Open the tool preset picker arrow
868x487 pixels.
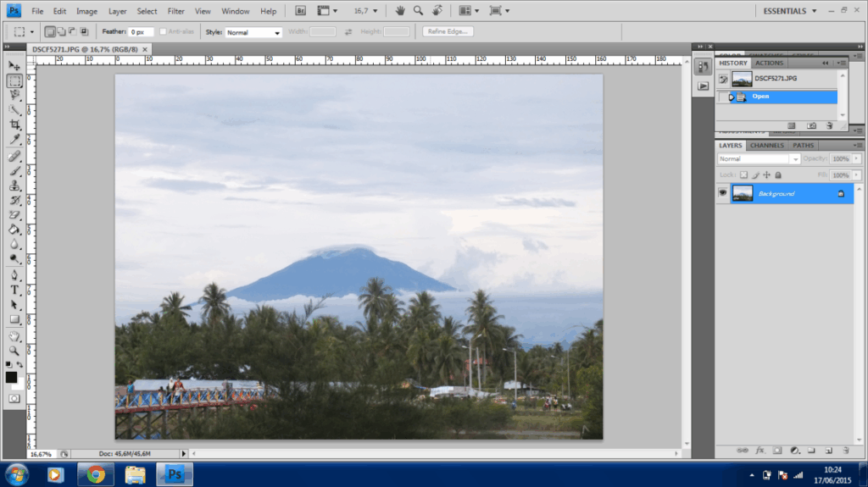pos(31,32)
